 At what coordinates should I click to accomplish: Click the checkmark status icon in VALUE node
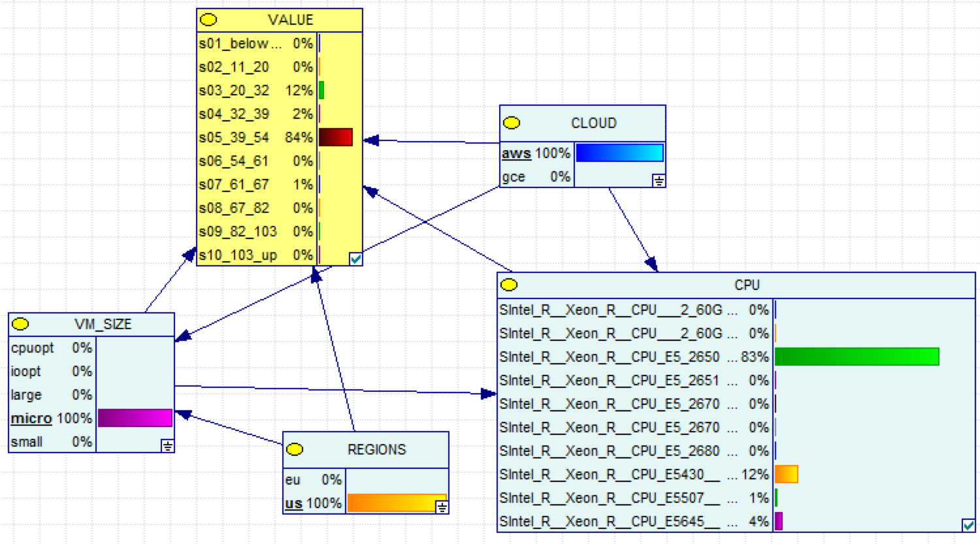coord(355,259)
